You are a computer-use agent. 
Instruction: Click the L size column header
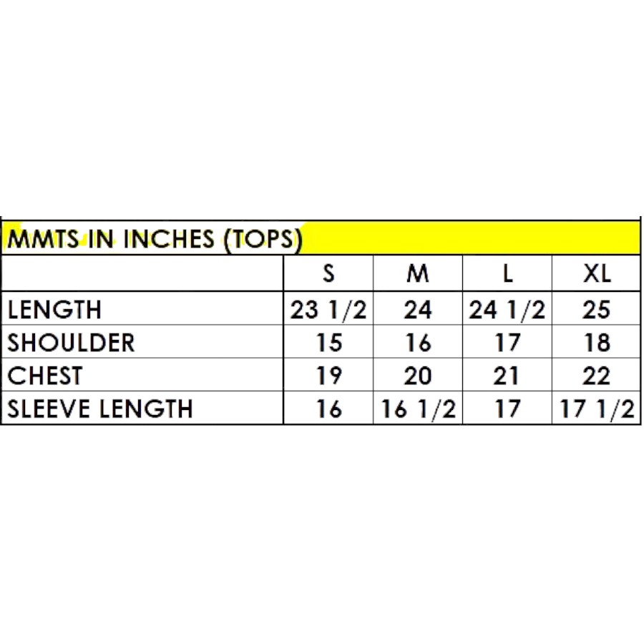click(507, 273)
